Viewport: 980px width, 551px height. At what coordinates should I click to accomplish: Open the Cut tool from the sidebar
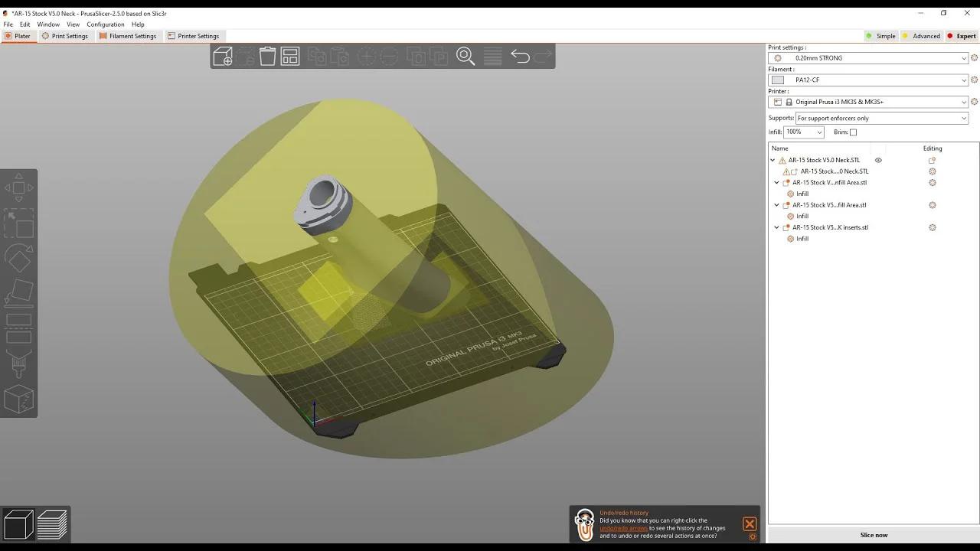click(x=19, y=325)
